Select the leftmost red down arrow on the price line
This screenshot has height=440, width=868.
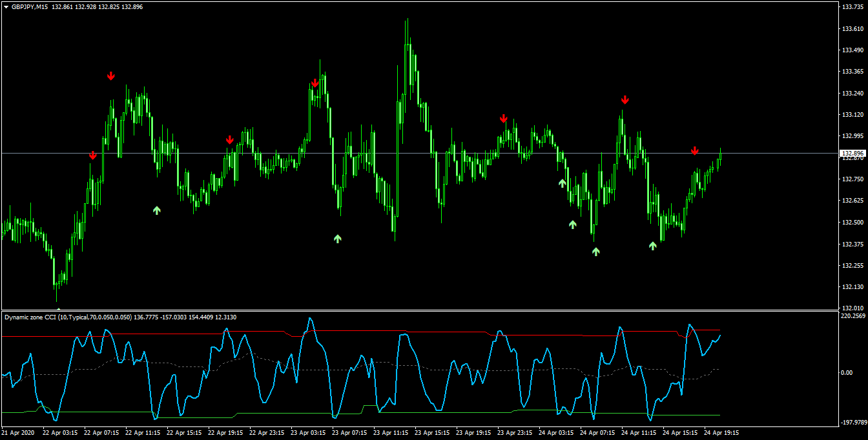93,155
